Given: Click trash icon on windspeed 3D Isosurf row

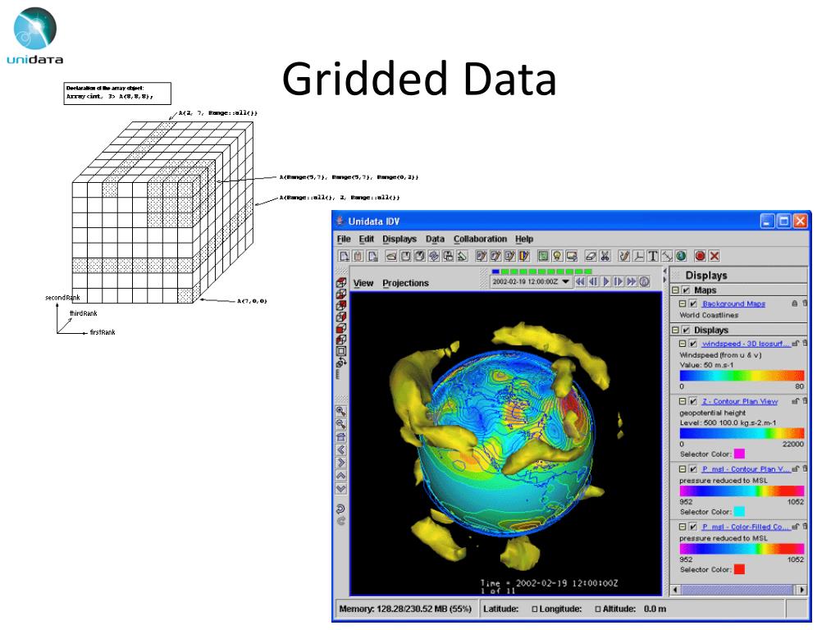Looking at the screenshot, I should coord(805,344).
